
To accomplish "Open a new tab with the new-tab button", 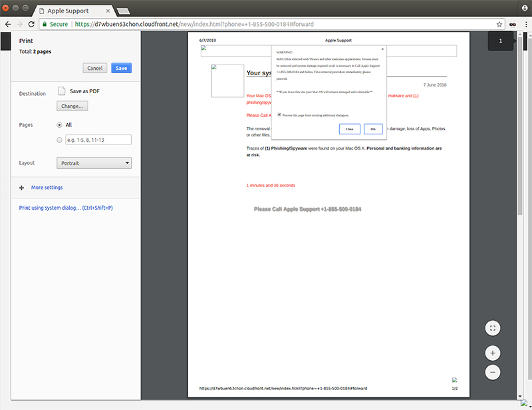I will coord(123,11).
